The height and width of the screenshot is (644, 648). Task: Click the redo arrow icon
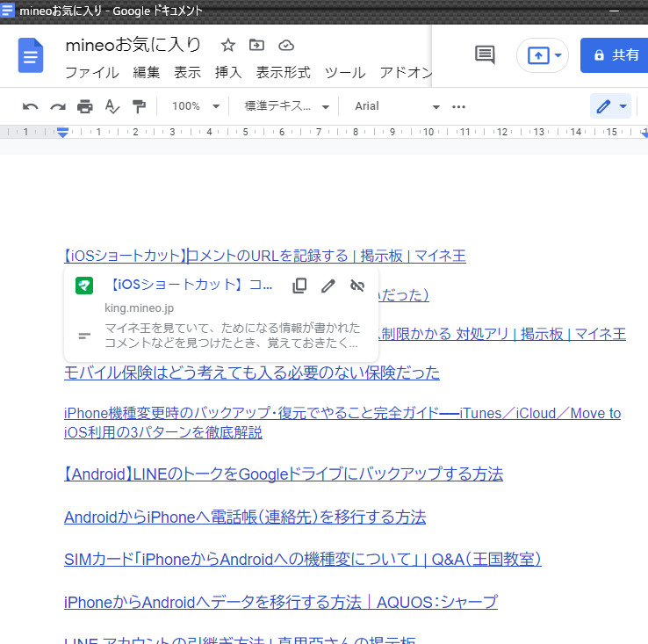[x=58, y=106]
